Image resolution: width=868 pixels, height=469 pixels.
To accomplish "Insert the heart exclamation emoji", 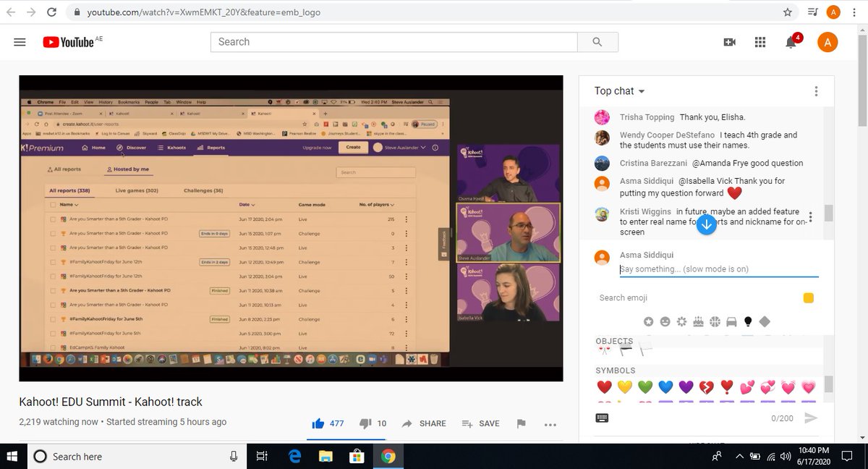I will (727, 387).
